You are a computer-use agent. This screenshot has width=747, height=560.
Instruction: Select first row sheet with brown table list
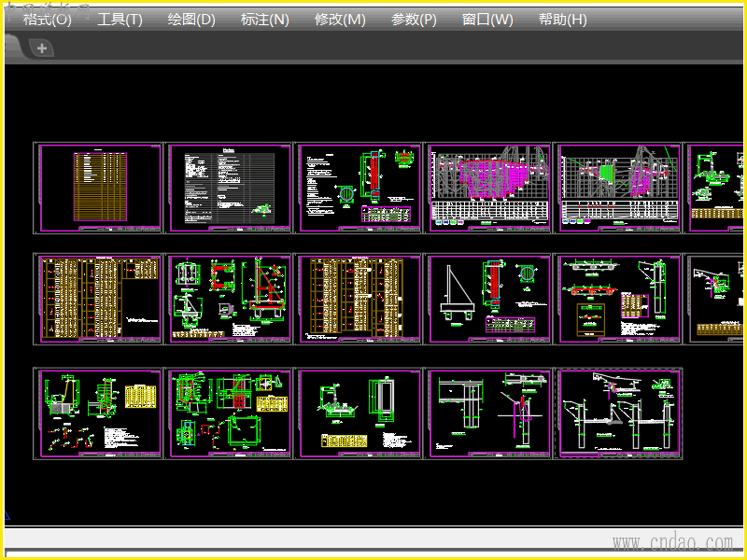(x=98, y=189)
